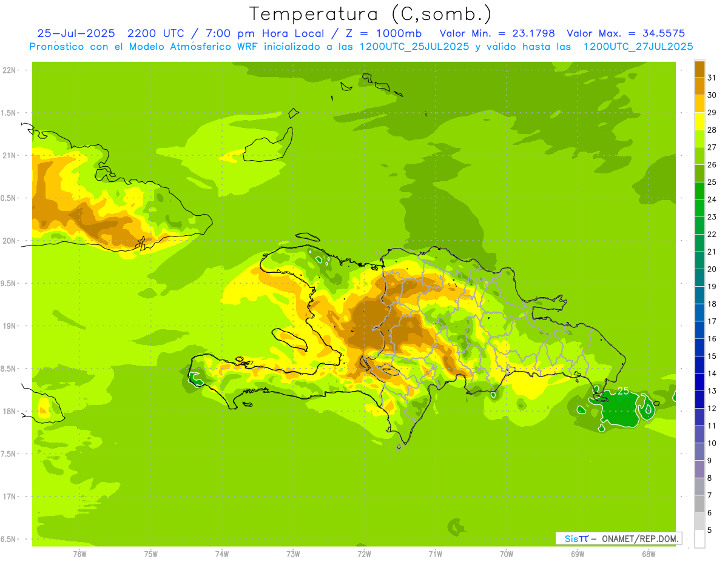Pick the yellow legend swatch between 28 and 29
Viewport: 728px width, 562px height.
(699, 121)
